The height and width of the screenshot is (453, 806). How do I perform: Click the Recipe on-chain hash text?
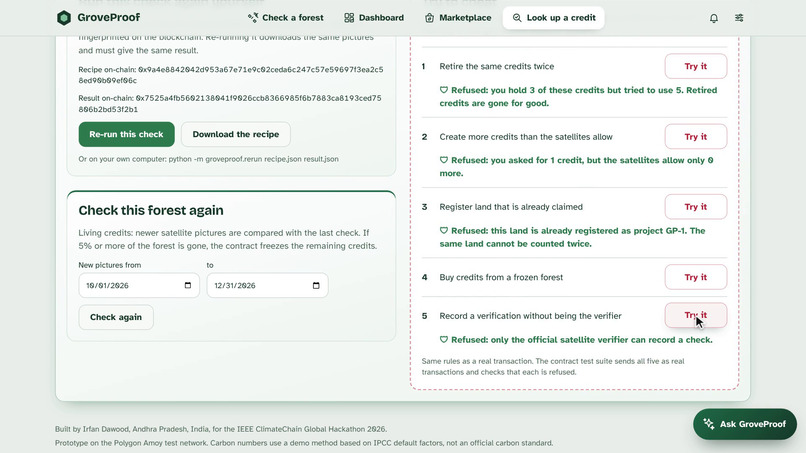[x=231, y=75]
